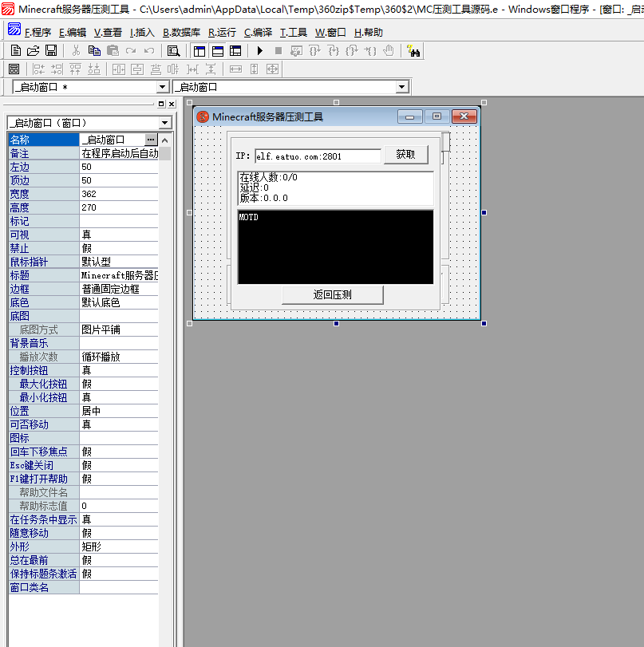Open the T.工具 menu
This screenshot has height=647, width=644.
tap(293, 32)
